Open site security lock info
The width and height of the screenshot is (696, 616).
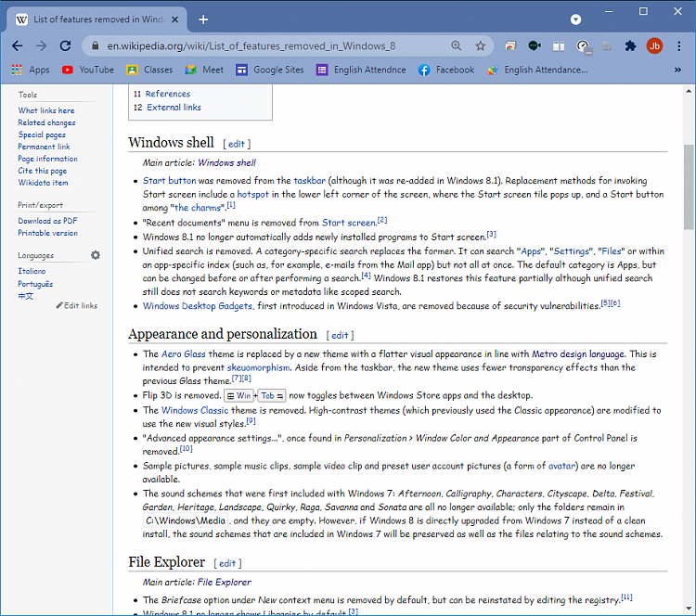(x=95, y=45)
